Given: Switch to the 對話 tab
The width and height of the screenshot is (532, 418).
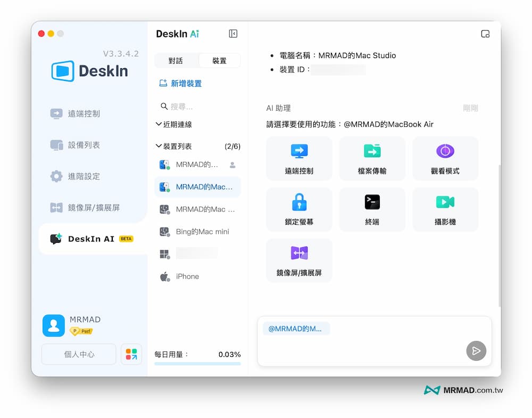Looking at the screenshot, I should point(176,60).
